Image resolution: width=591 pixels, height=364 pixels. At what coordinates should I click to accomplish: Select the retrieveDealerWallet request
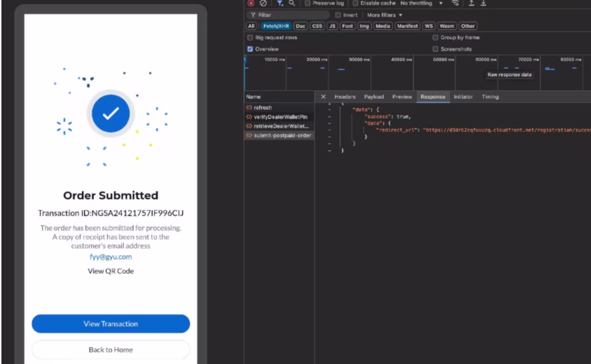(x=279, y=126)
